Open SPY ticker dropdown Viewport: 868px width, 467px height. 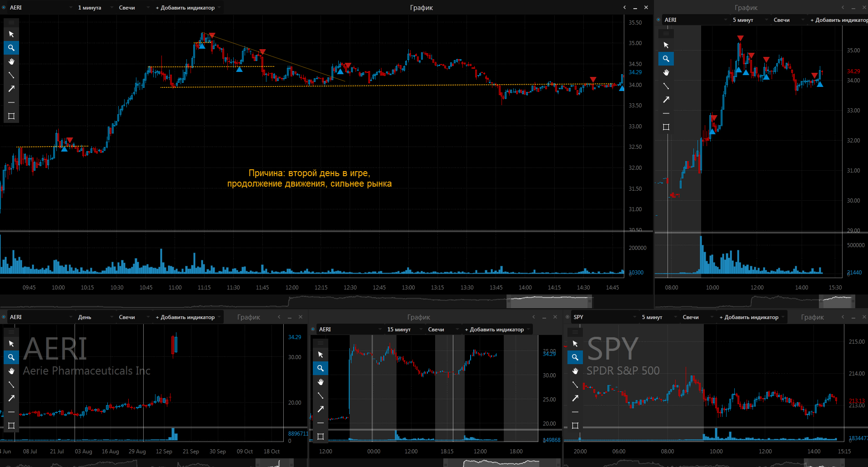click(605, 317)
